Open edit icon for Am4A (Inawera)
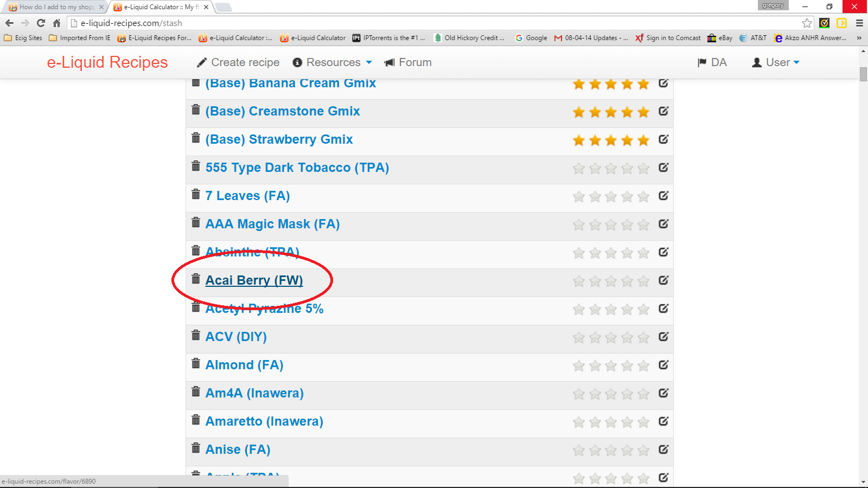Screen dimensions: 868x488 (x=663, y=393)
